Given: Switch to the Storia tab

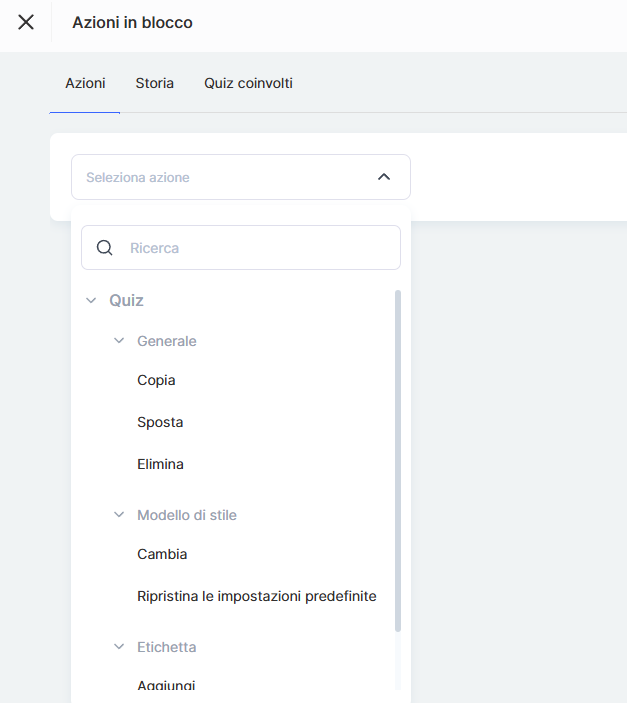Looking at the screenshot, I should 155,83.
